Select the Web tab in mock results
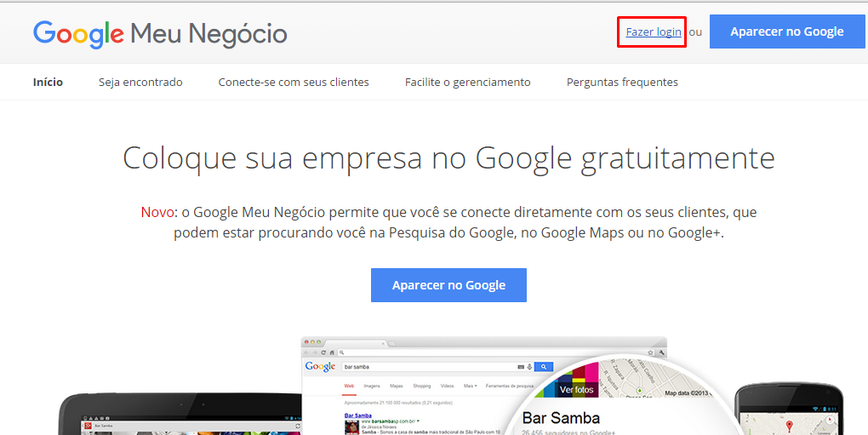Image resolution: width=868 pixels, height=435 pixels. pyautogui.click(x=349, y=386)
